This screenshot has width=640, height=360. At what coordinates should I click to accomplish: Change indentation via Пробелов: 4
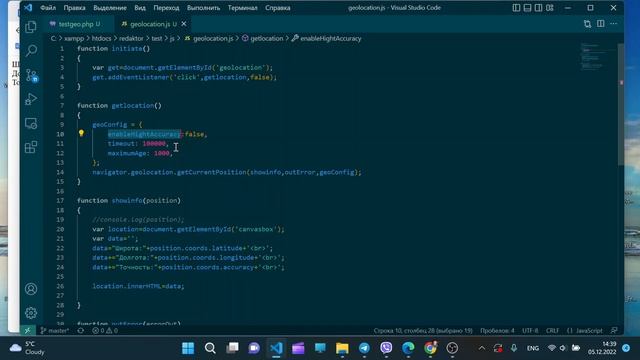(497, 331)
